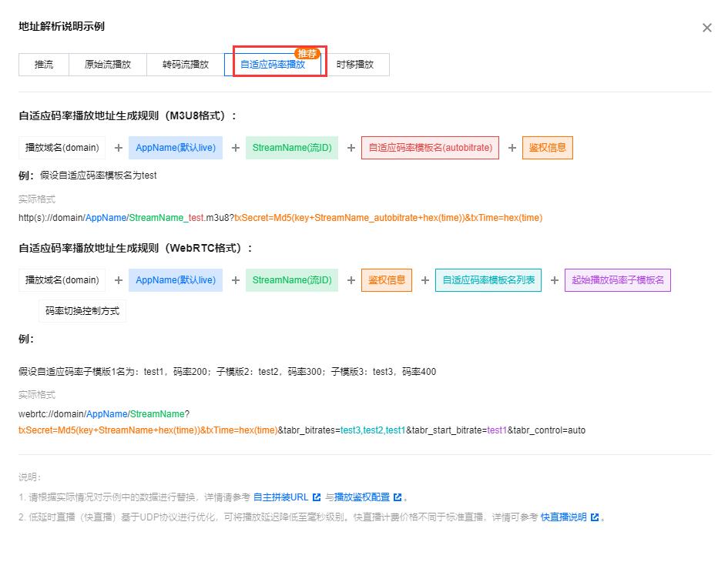
Task: Click 鉴权信息 box in M3U8 rule
Action: click(548, 148)
